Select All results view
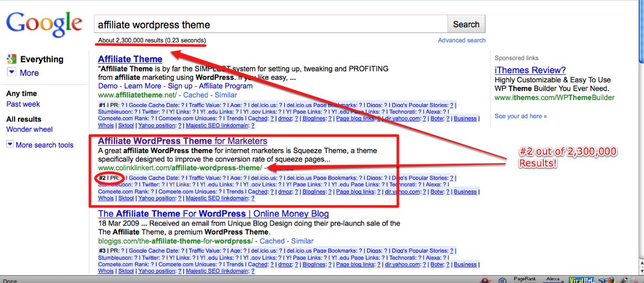This screenshot has width=644, height=283. (x=24, y=119)
